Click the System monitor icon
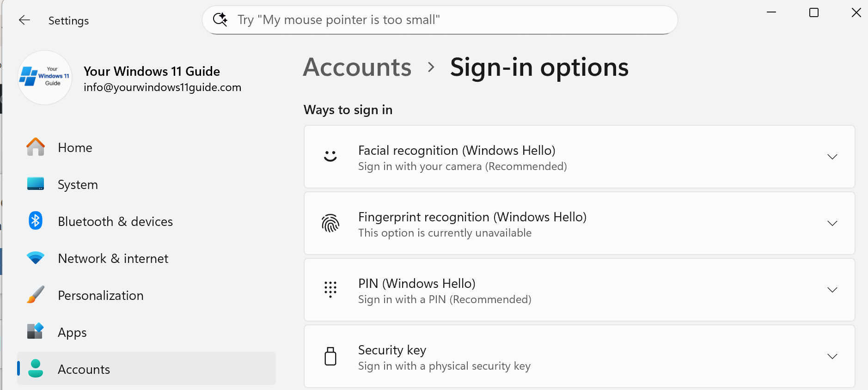868x390 pixels. click(x=36, y=184)
